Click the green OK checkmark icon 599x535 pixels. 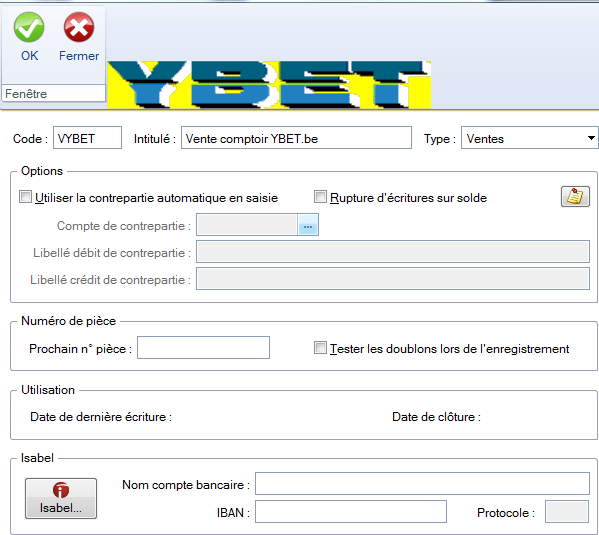pyautogui.click(x=29, y=28)
